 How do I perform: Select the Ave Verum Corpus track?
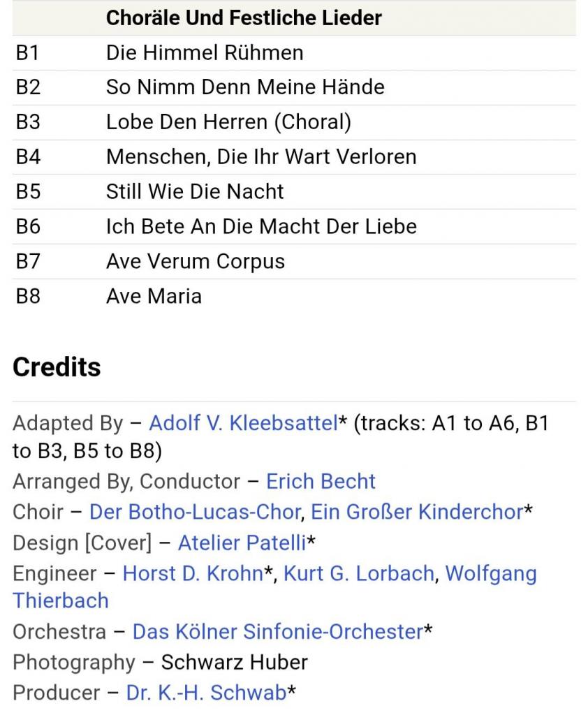click(x=196, y=261)
